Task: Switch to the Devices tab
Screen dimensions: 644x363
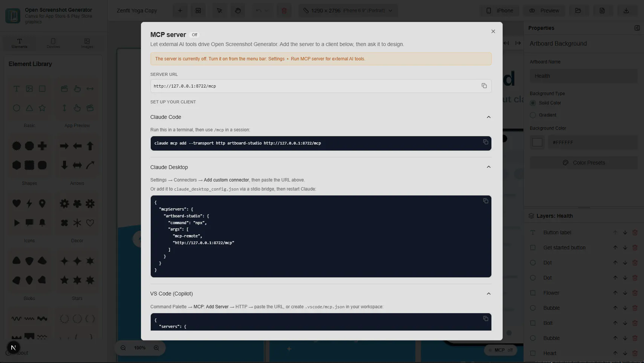Action: [53, 43]
